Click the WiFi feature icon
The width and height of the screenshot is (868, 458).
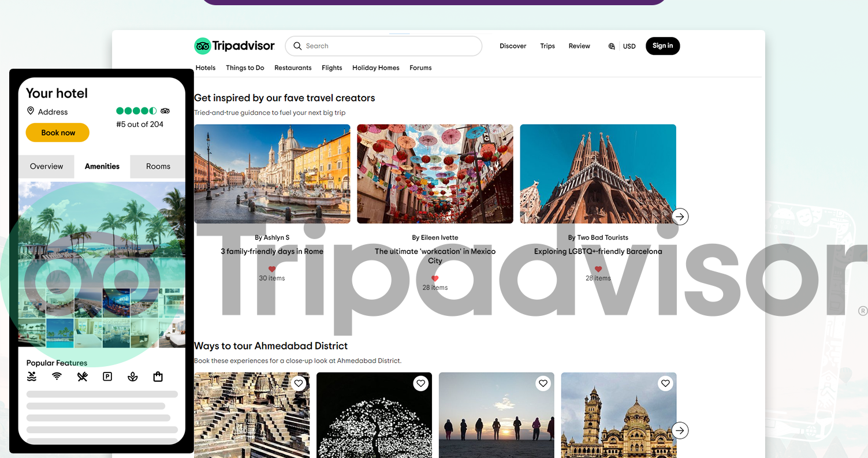point(56,376)
